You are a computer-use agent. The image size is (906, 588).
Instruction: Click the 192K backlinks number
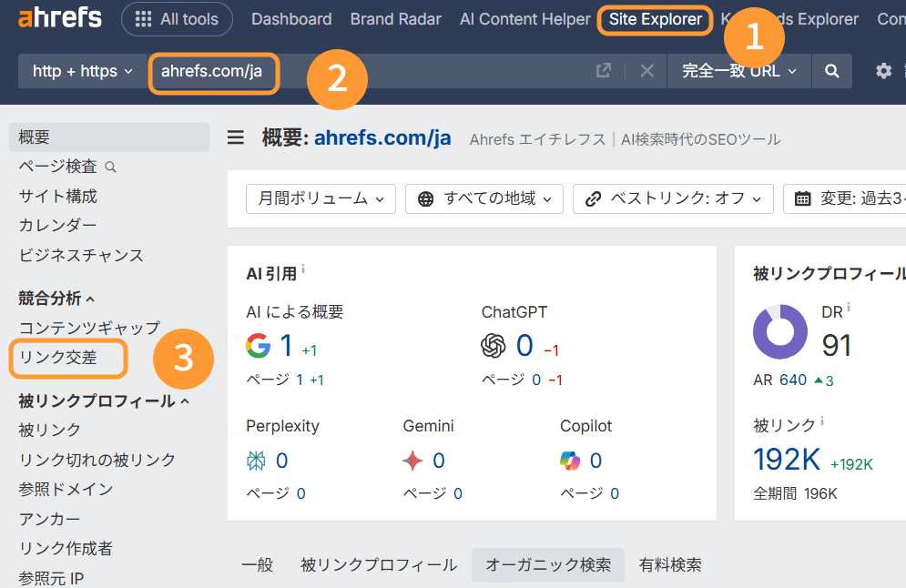(787, 460)
